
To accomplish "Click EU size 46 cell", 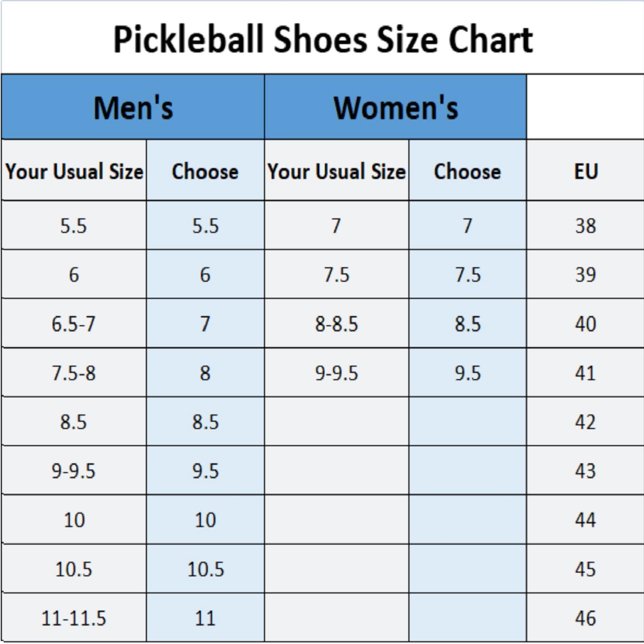I will [586, 618].
